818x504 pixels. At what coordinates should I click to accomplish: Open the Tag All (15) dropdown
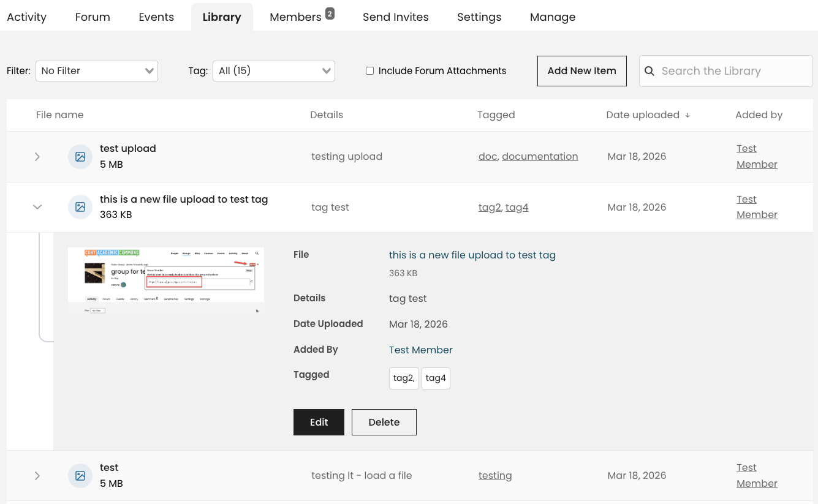tap(274, 71)
